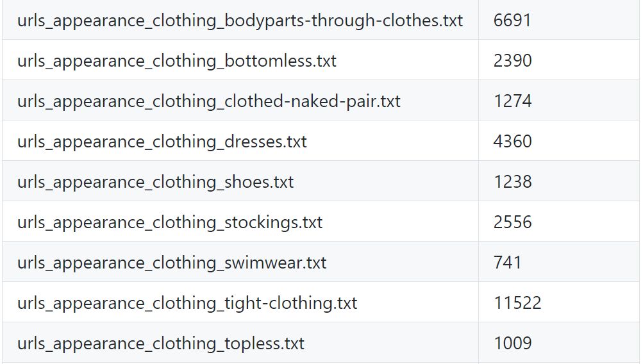Click the clothing_topless.txt filename entry

click(161, 343)
